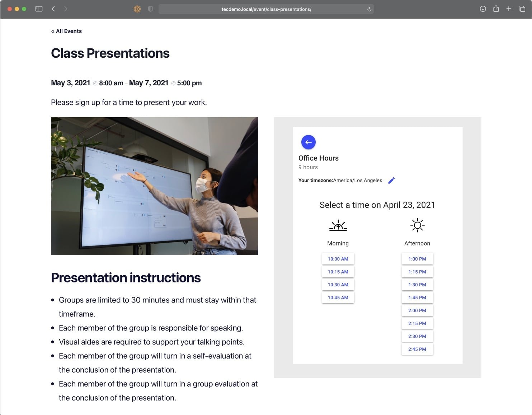Click the May 3, 2021 start date
This screenshot has height=415, width=532.
71,83
